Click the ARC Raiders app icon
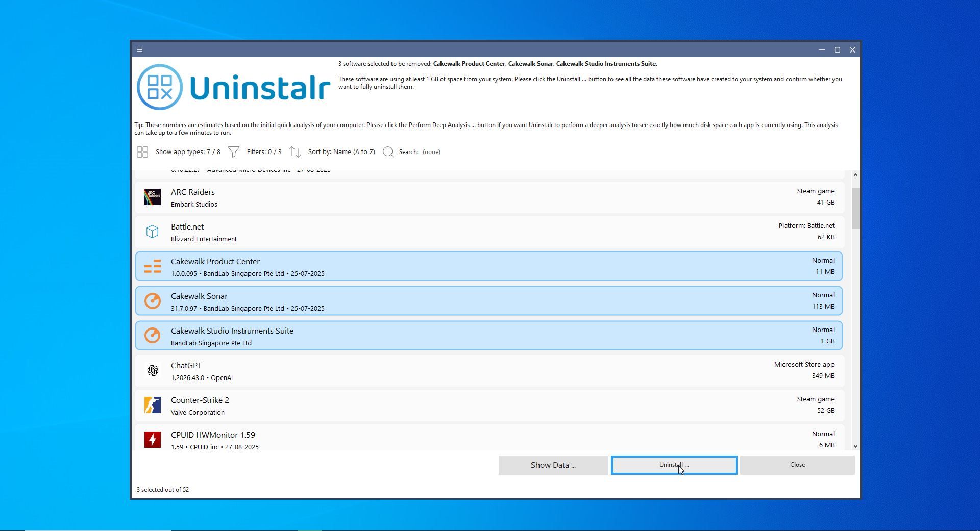 click(x=153, y=197)
